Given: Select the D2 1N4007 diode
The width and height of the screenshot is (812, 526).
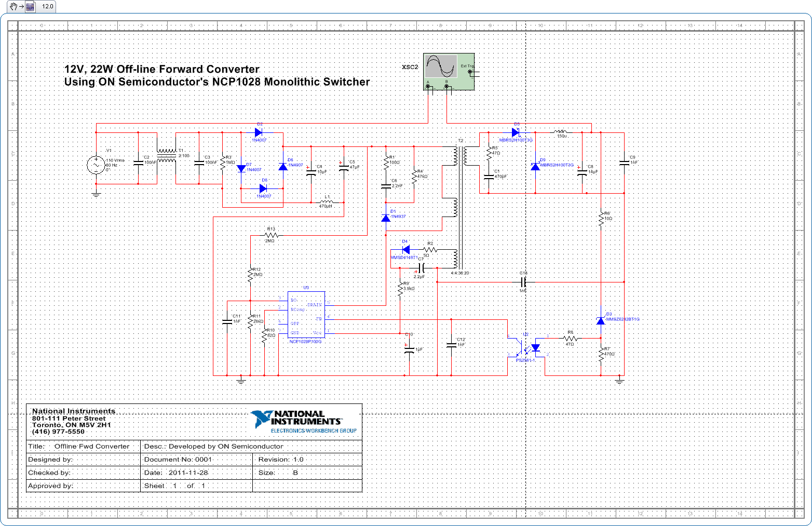Looking at the screenshot, I should coord(258,132).
